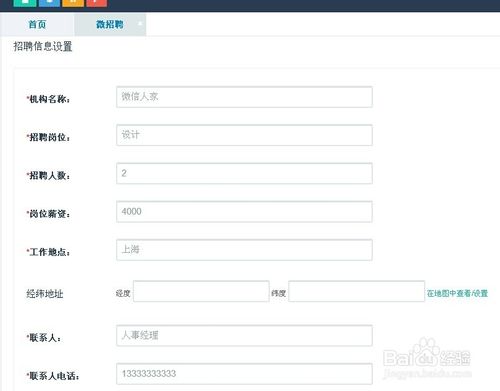
Task: Focus the 经度 longitude input box
Action: point(201,291)
